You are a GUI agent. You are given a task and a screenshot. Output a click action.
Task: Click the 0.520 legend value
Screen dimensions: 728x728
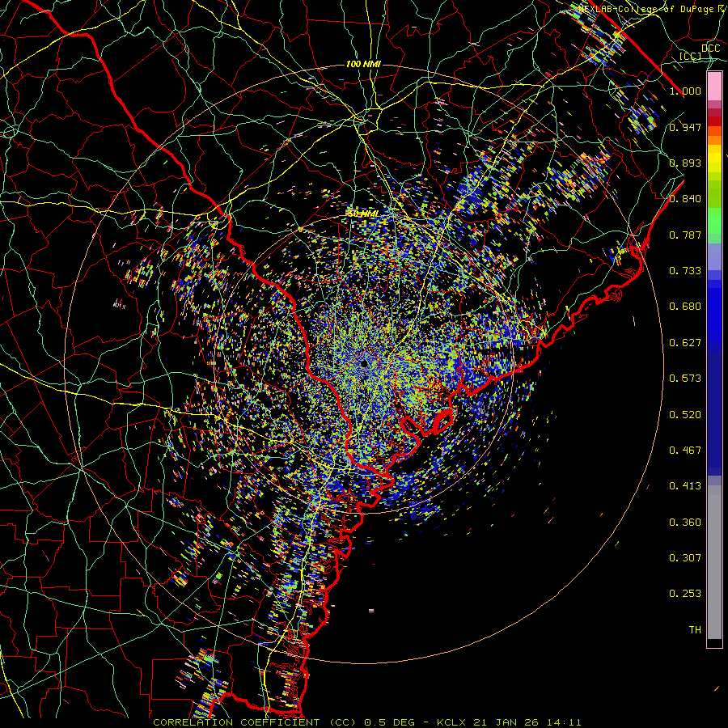[x=685, y=414]
